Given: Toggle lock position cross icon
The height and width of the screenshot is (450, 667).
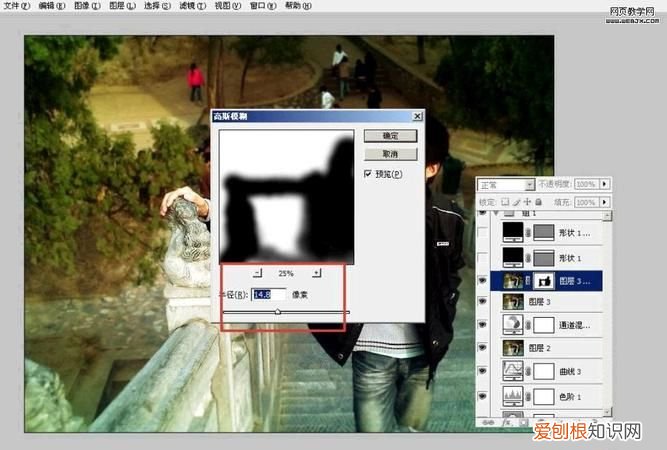Looking at the screenshot, I should [x=527, y=202].
